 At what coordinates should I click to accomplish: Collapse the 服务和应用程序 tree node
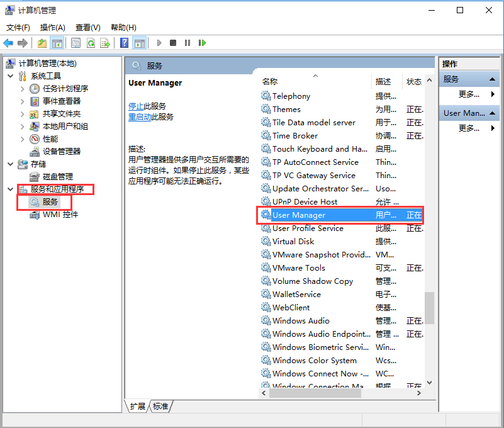click(x=11, y=189)
